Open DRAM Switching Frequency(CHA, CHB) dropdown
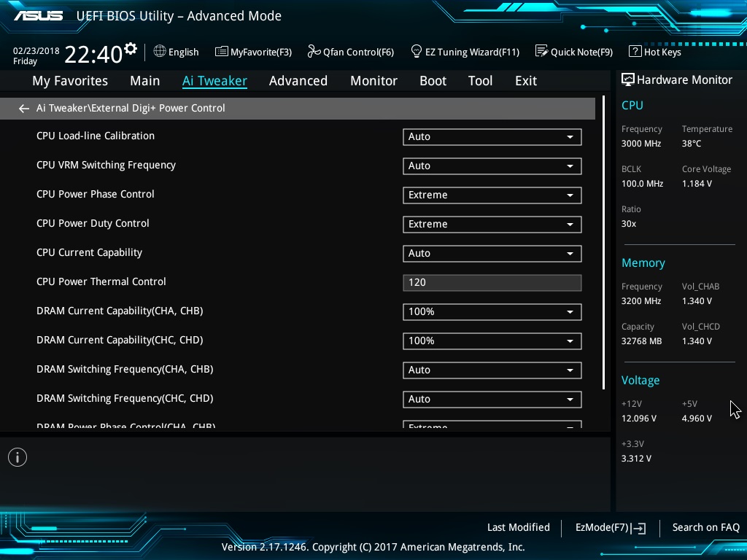 click(492, 370)
